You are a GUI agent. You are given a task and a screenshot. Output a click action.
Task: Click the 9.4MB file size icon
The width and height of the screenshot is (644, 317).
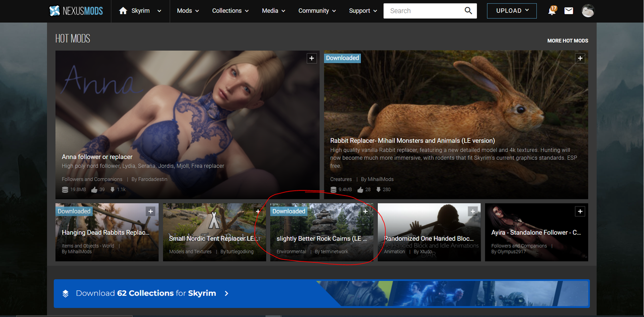point(333,189)
